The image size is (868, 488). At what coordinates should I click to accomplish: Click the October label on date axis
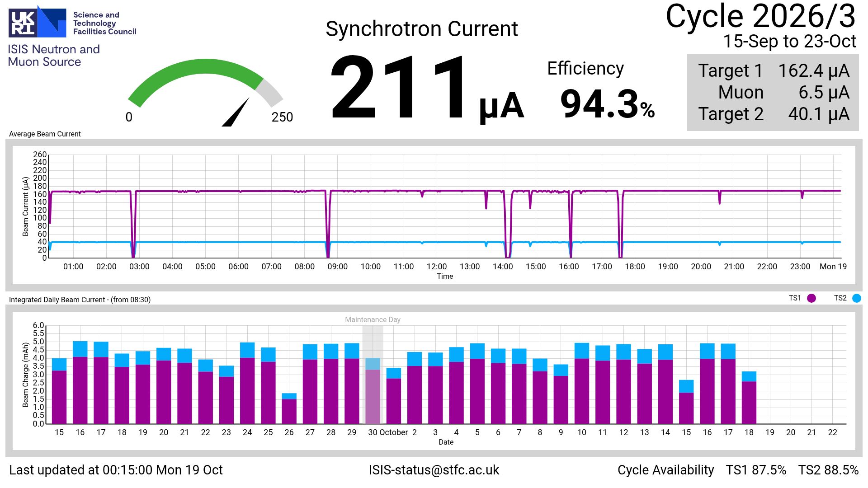coord(393,432)
